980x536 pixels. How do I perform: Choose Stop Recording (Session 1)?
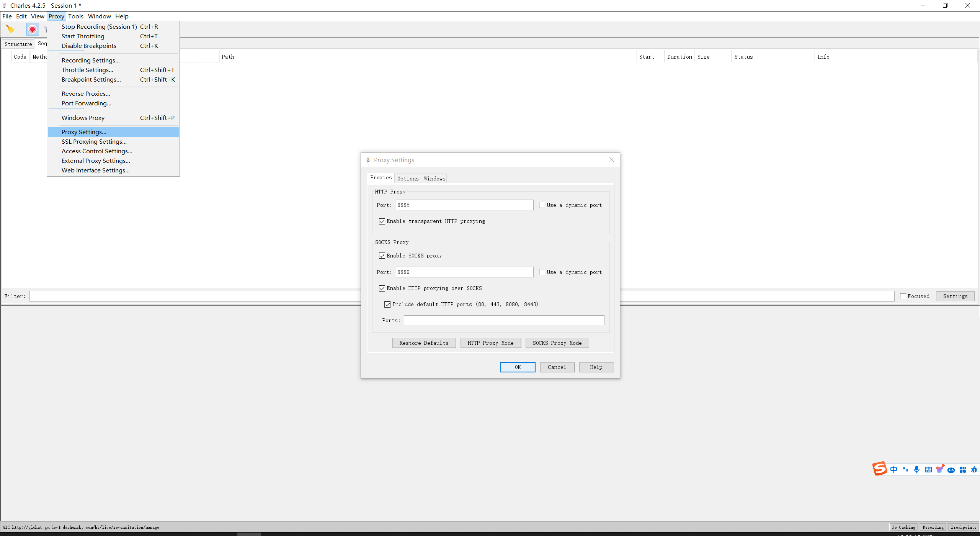[x=113, y=26]
